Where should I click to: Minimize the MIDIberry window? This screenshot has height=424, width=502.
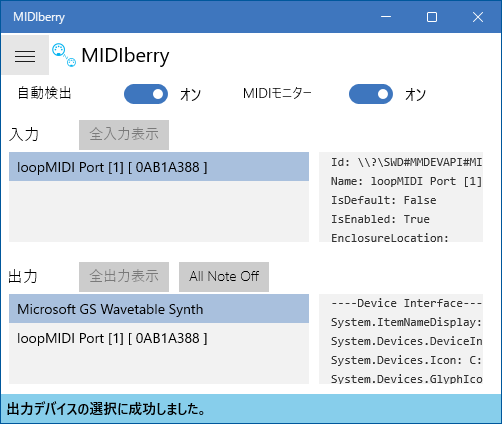click(x=386, y=17)
